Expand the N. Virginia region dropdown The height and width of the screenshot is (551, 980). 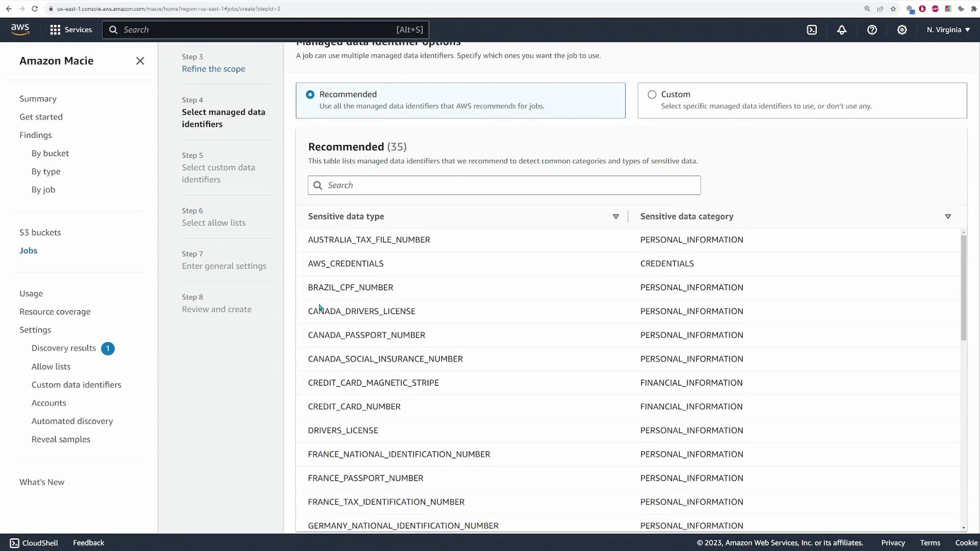click(948, 30)
